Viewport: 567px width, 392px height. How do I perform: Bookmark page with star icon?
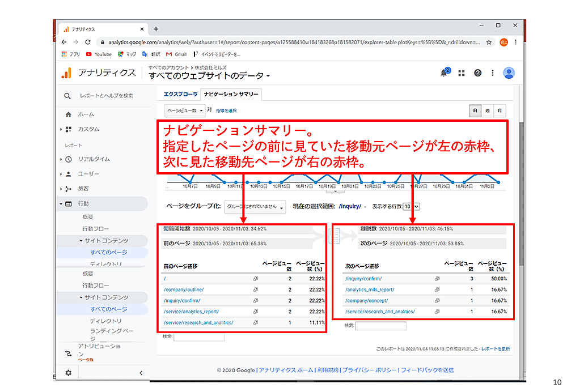pyautogui.click(x=489, y=42)
